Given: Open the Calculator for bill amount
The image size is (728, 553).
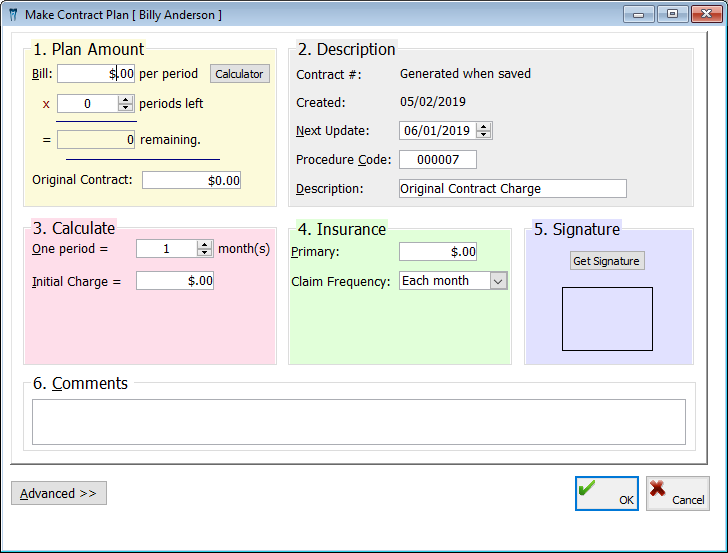Looking at the screenshot, I should (x=240, y=74).
